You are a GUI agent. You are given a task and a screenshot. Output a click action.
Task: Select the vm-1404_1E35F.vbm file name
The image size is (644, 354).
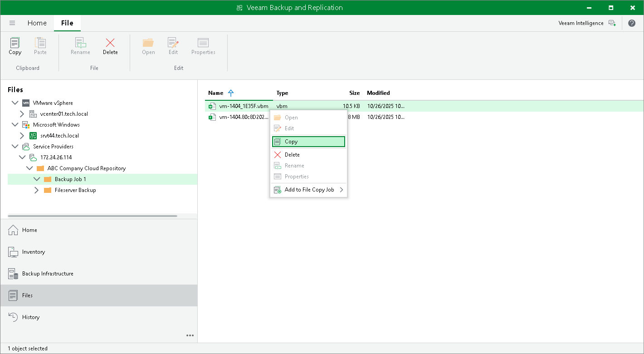point(244,106)
